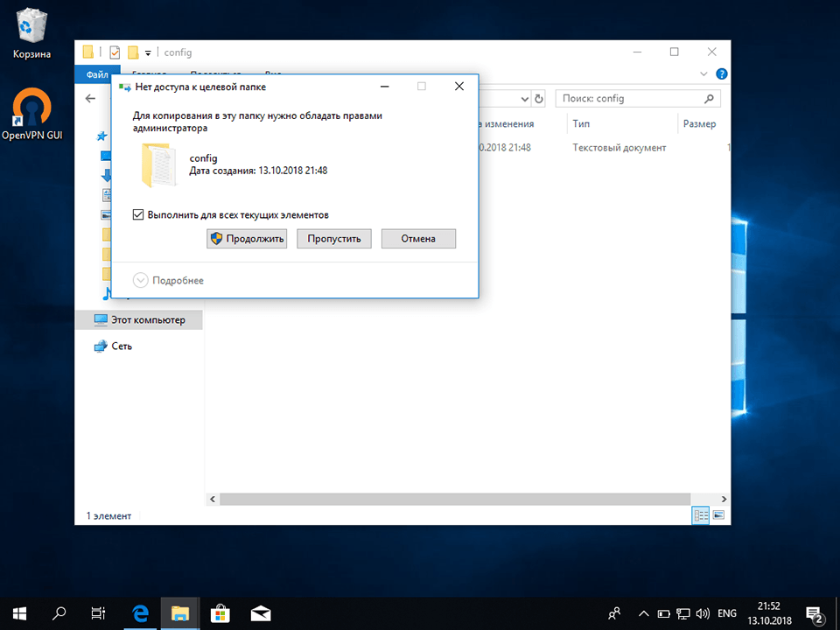
Task: Click the New folder quick access icon
Action: point(133,52)
